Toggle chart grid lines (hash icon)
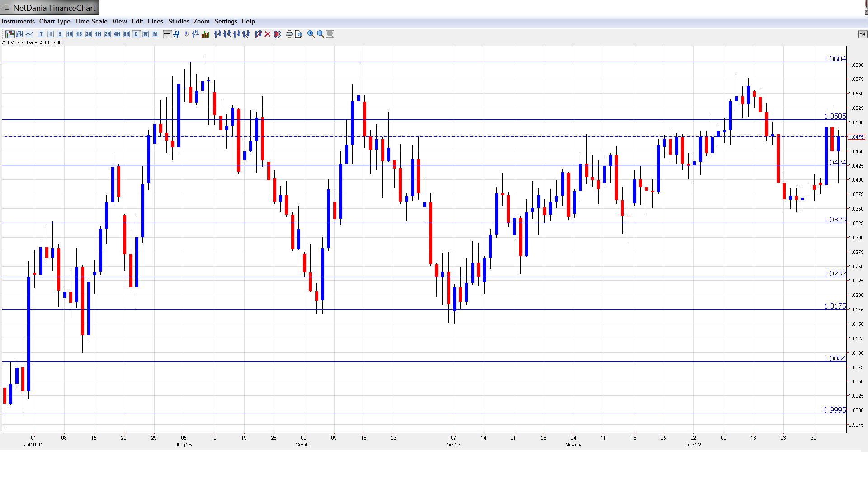This screenshot has height=488, width=868. point(177,34)
